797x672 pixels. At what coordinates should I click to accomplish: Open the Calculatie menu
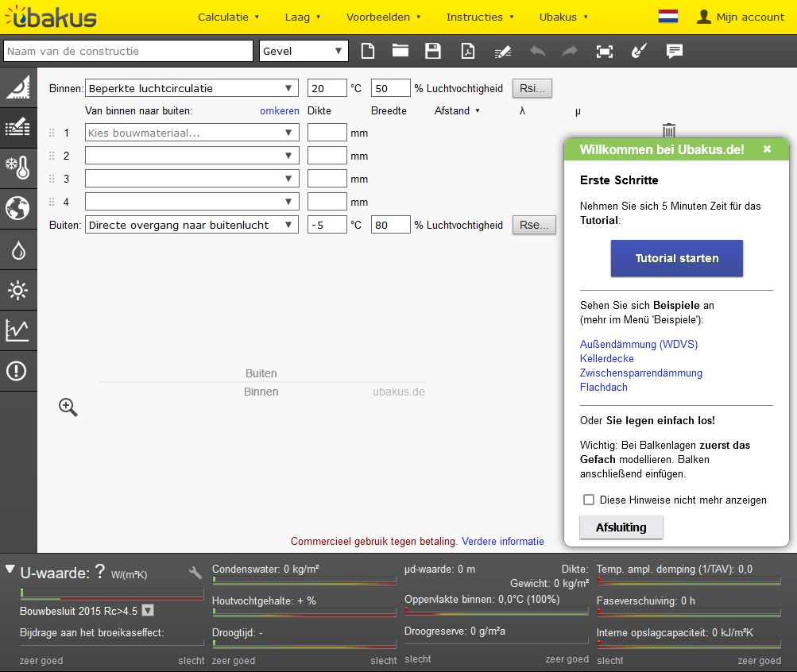tap(228, 17)
